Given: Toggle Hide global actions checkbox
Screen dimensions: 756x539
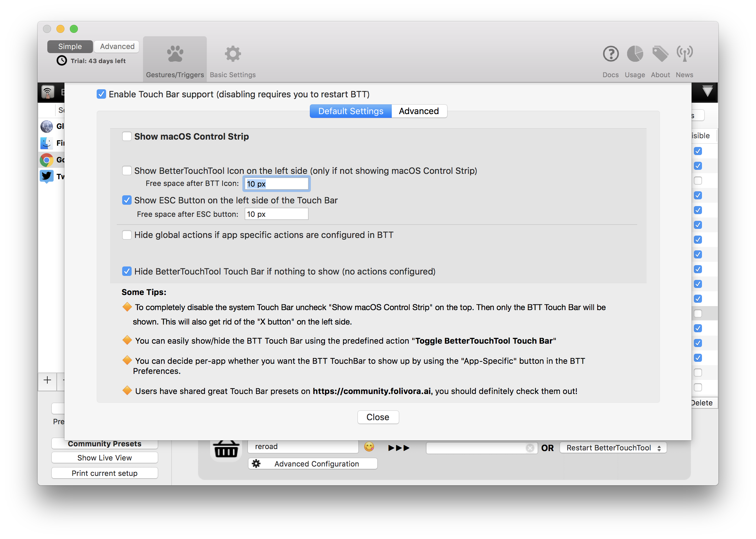Looking at the screenshot, I should click(127, 235).
